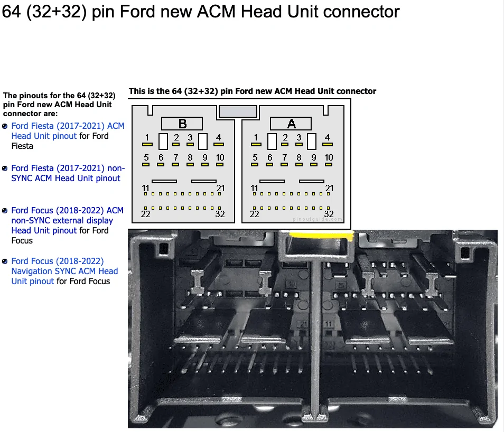Screen dimensions: 504x432
Task: Click pin number 32 label of connector B
Action: [220, 214]
